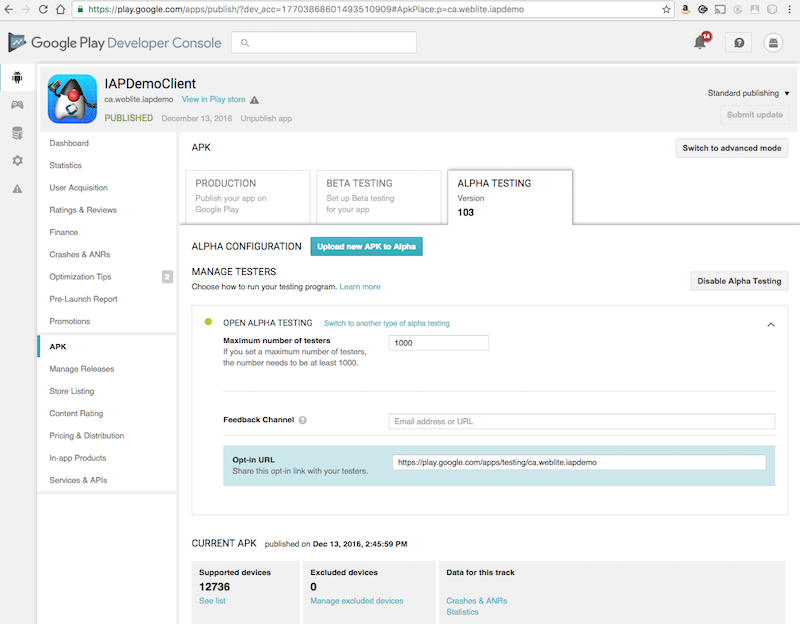
Task: Open notifications bell icon
Action: pos(701,42)
